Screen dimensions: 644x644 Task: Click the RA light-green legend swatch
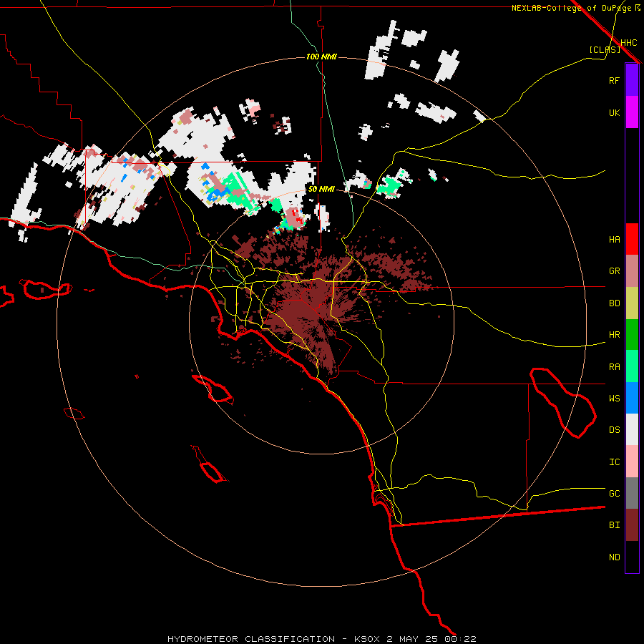pos(632,366)
